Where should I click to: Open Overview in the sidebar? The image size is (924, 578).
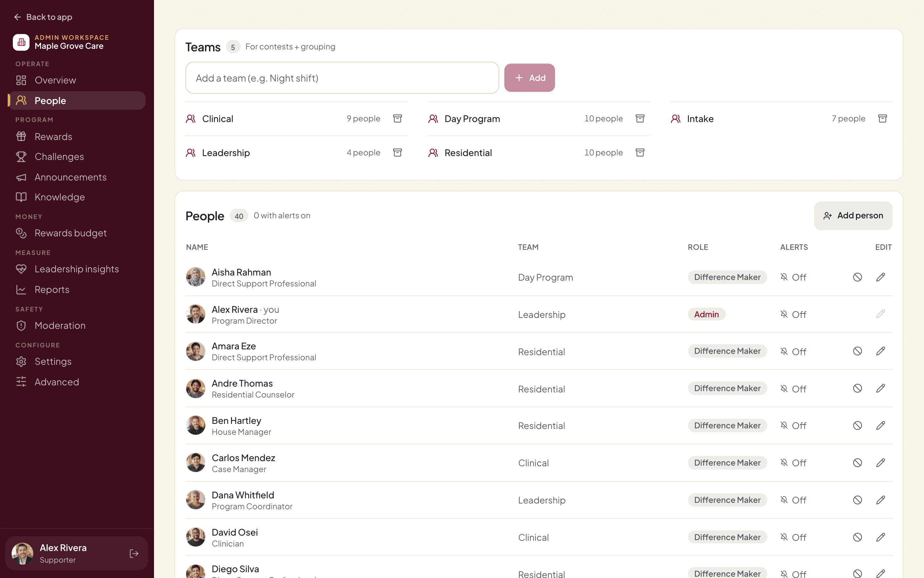(x=77, y=80)
